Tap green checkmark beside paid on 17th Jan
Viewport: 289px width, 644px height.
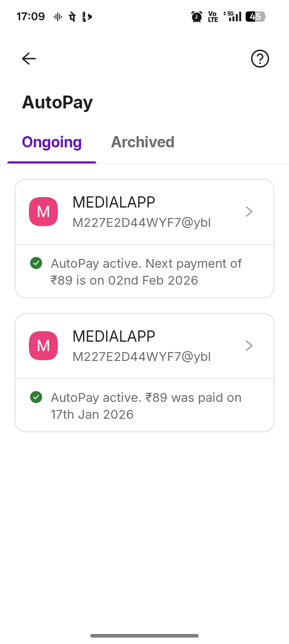tap(36, 397)
